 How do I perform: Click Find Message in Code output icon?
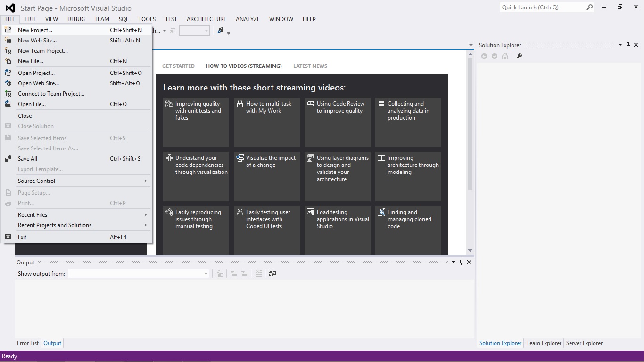click(x=219, y=273)
